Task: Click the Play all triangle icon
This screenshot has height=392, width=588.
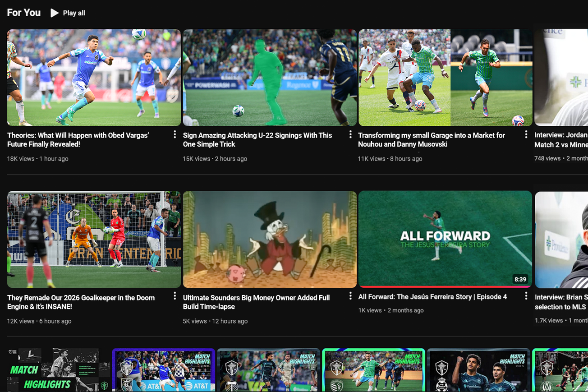Action: pyautogui.click(x=54, y=13)
